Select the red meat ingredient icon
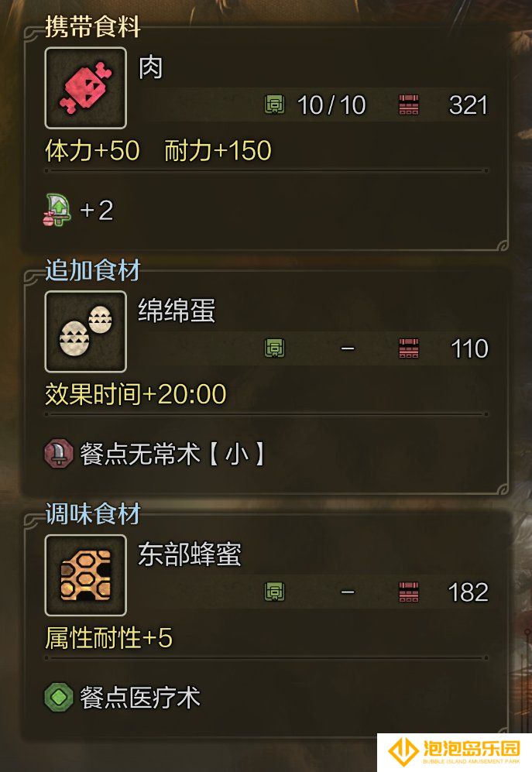Viewport: 532px width, 772px height. (x=86, y=88)
